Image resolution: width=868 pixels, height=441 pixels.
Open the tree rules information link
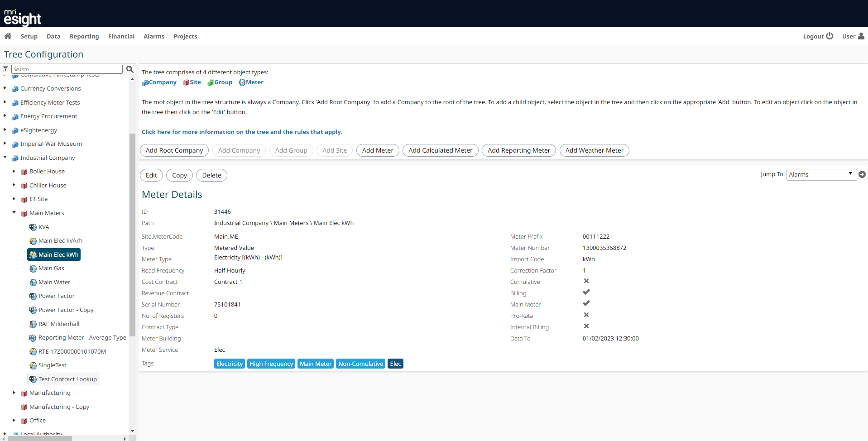242,132
